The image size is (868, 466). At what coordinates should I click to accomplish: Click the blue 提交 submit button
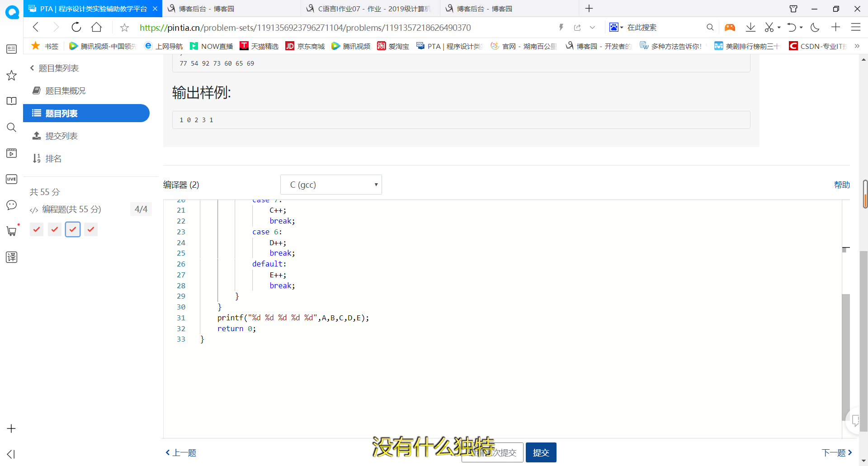541,452
